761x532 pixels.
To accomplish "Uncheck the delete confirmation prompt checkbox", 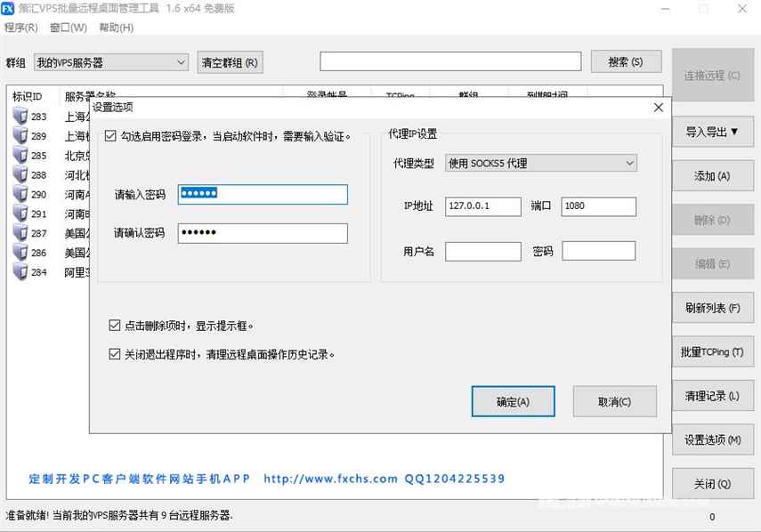I will click(114, 326).
